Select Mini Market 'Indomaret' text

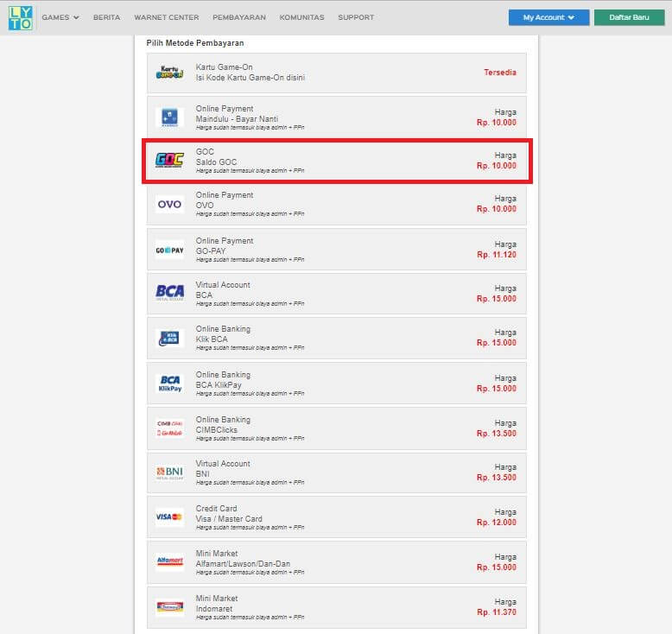pos(214,609)
